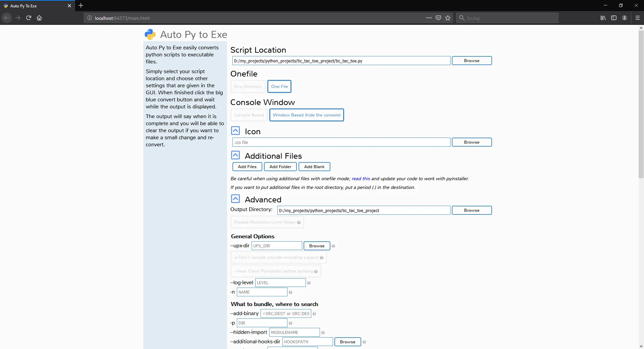The image size is (644, 349).
Task: Collapse the Icon section
Action: point(235,131)
